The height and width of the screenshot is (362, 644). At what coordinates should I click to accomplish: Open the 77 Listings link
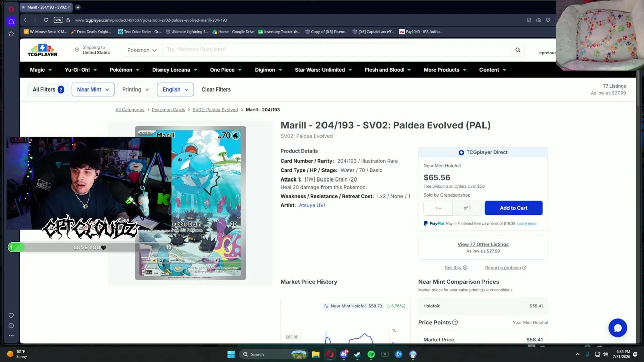tap(614, 86)
